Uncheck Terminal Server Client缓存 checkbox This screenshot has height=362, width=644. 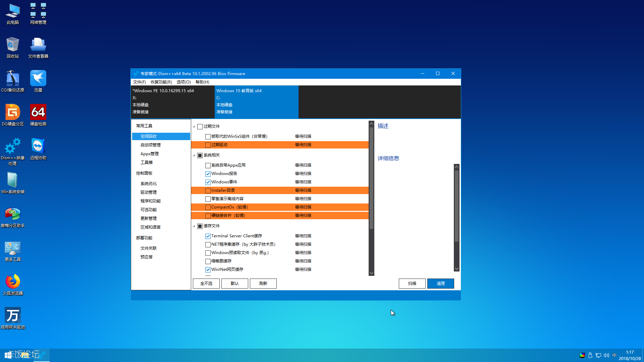click(x=208, y=236)
